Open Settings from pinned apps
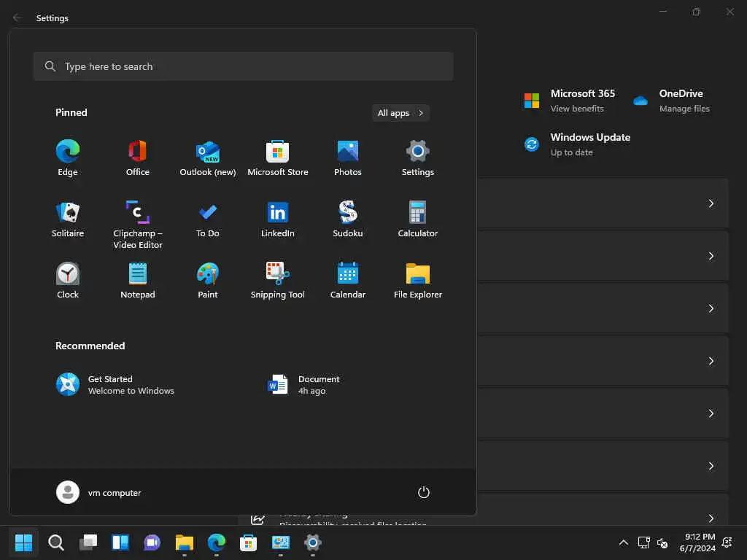747x560 pixels. 418,158
